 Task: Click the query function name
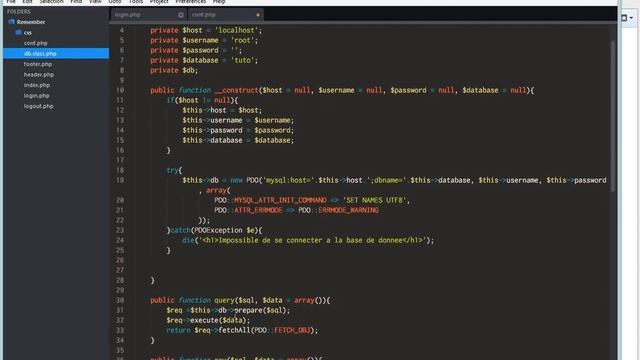coord(224,300)
